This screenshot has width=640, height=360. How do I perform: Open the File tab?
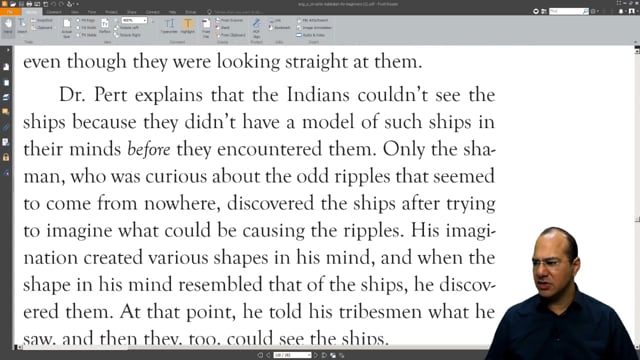coord(10,12)
